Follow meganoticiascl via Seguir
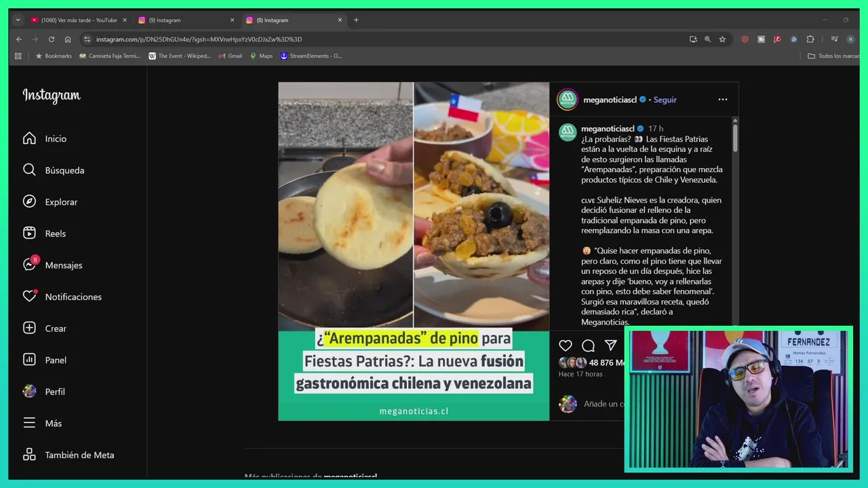The height and width of the screenshot is (488, 868). pyautogui.click(x=665, y=100)
